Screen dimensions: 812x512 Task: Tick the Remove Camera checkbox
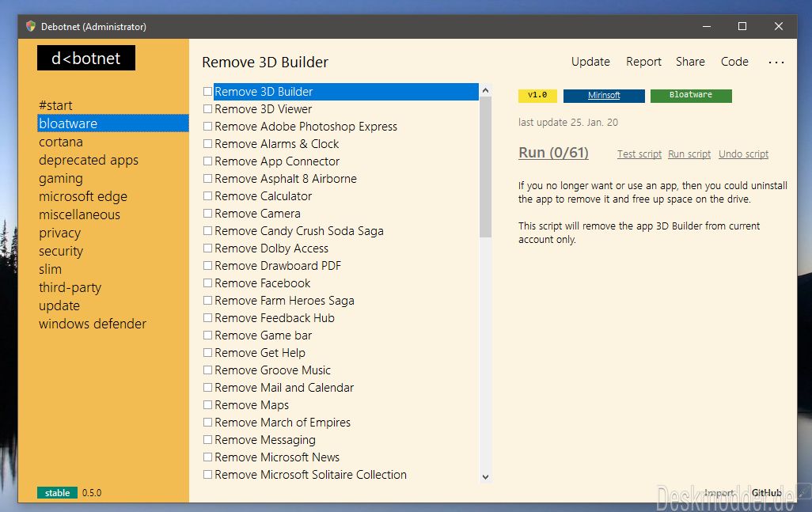coord(207,214)
